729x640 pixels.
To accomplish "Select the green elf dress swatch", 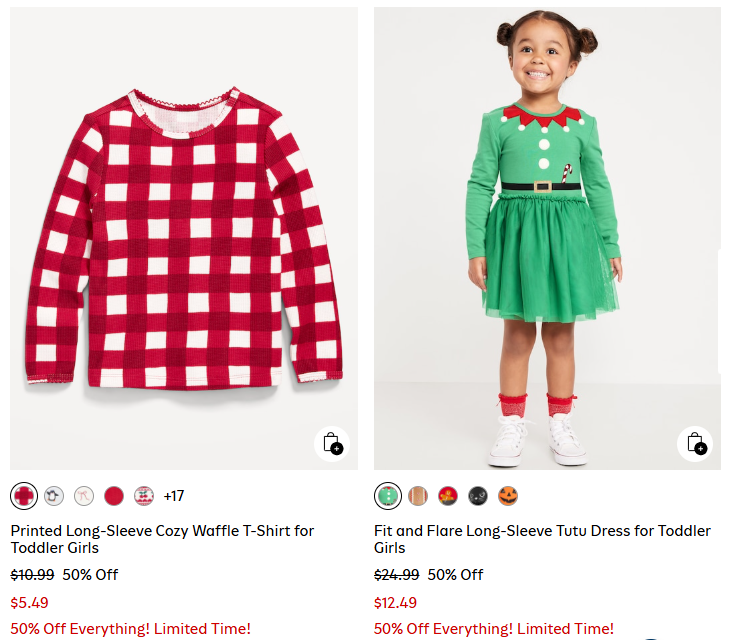I will (388, 495).
